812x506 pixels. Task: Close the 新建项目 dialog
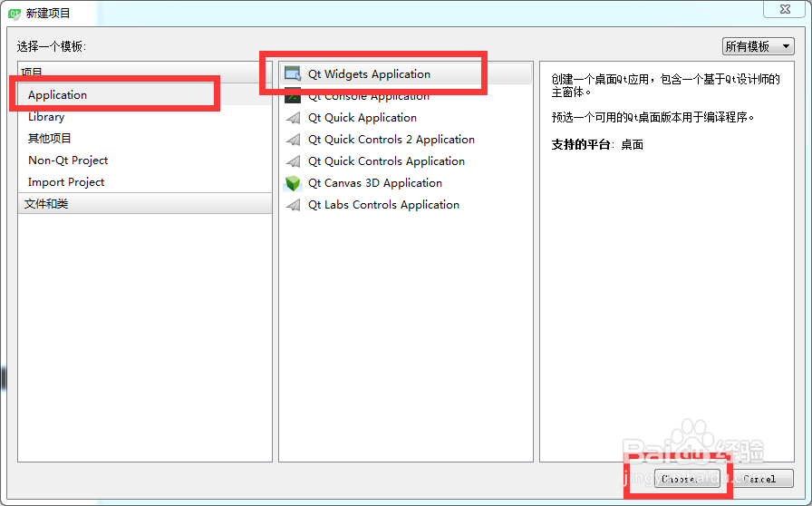click(x=785, y=9)
